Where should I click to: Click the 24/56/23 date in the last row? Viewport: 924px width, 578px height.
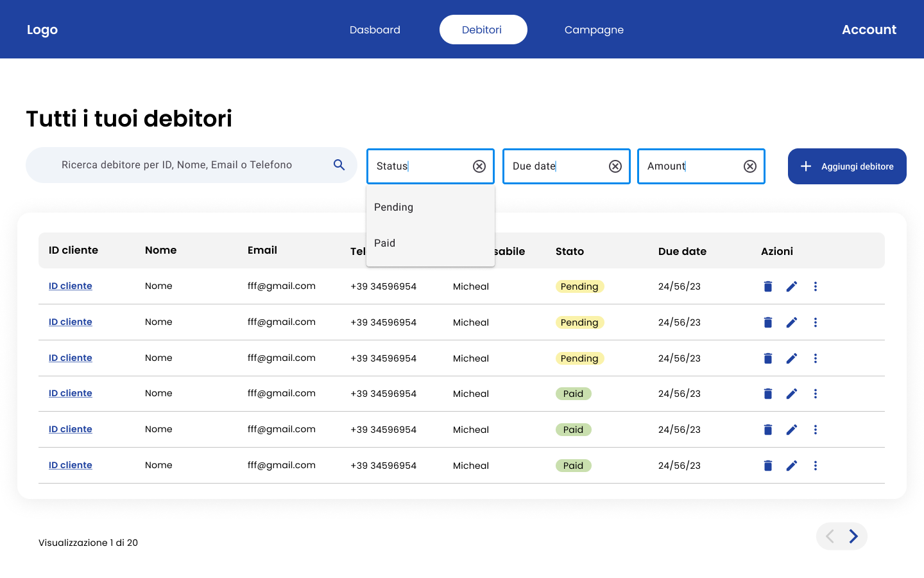(680, 466)
